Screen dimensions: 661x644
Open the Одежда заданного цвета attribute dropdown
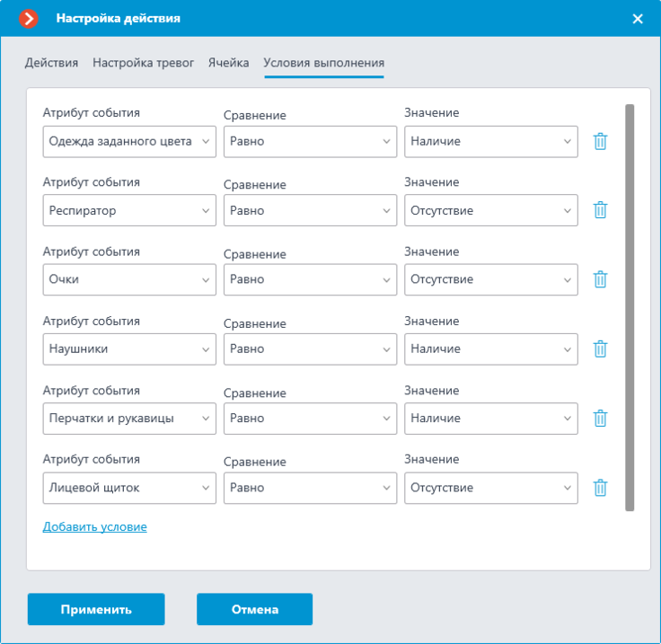129,142
